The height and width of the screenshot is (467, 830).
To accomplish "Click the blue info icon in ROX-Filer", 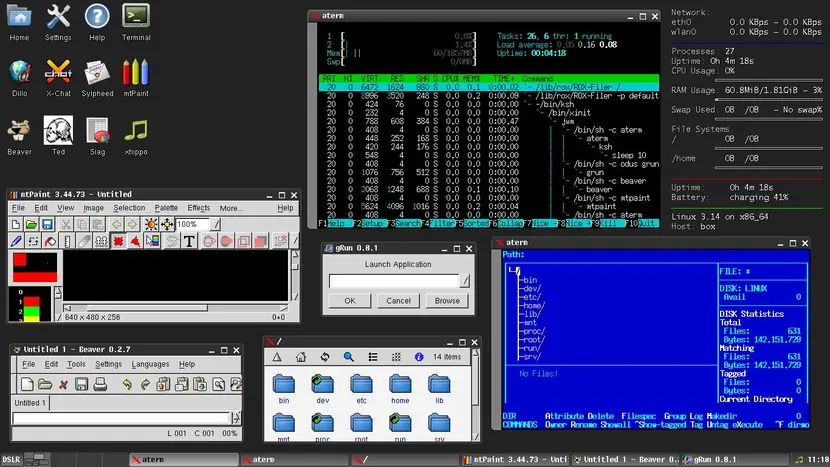I will tap(419, 357).
